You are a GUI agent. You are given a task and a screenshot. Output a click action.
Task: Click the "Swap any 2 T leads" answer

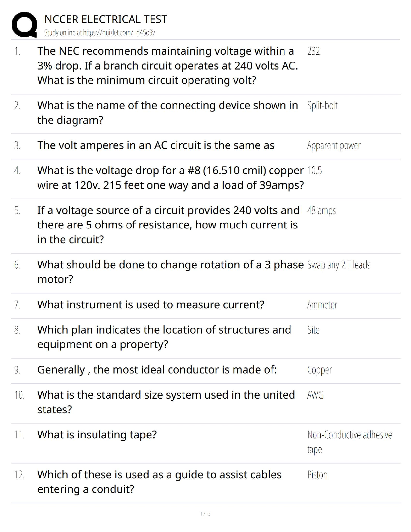(338, 265)
